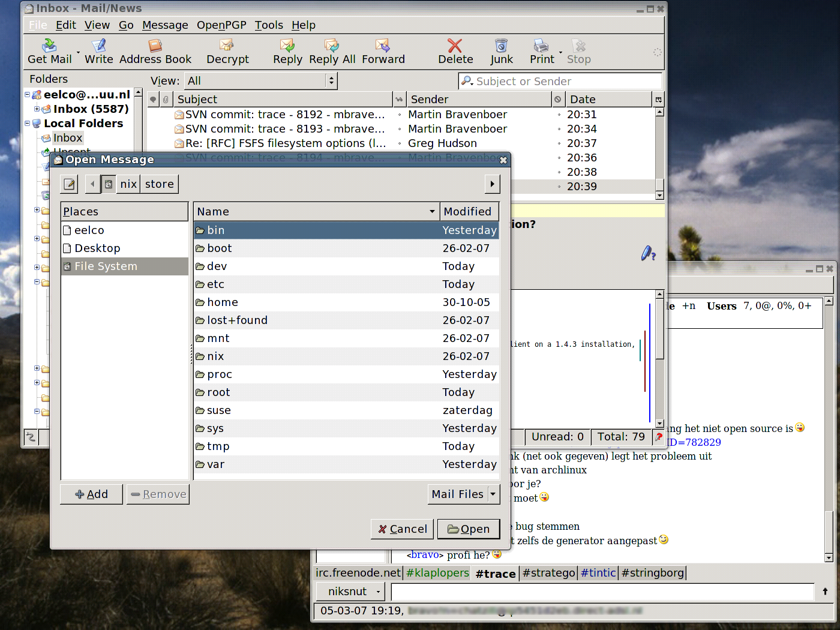Image resolution: width=840 pixels, height=630 pixels.
Task: Open the OpenPGP menu
Action: coord(221,25)
